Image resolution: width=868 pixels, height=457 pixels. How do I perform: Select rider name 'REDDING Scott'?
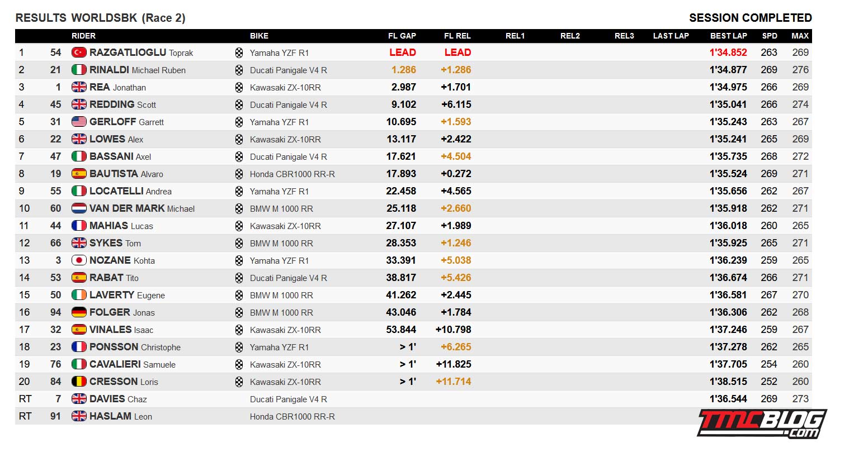coord(122,104)
